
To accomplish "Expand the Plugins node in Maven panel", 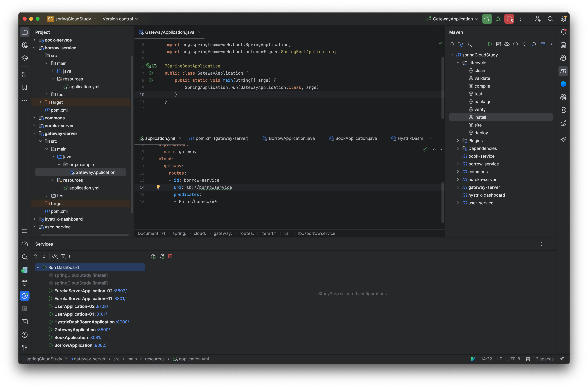I will [458, 140].
